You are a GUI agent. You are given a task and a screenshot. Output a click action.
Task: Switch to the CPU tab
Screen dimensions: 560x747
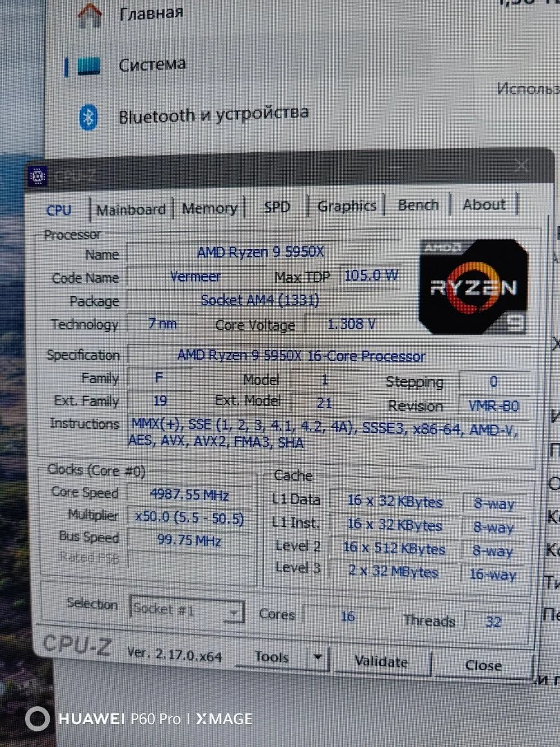[59, 210]
